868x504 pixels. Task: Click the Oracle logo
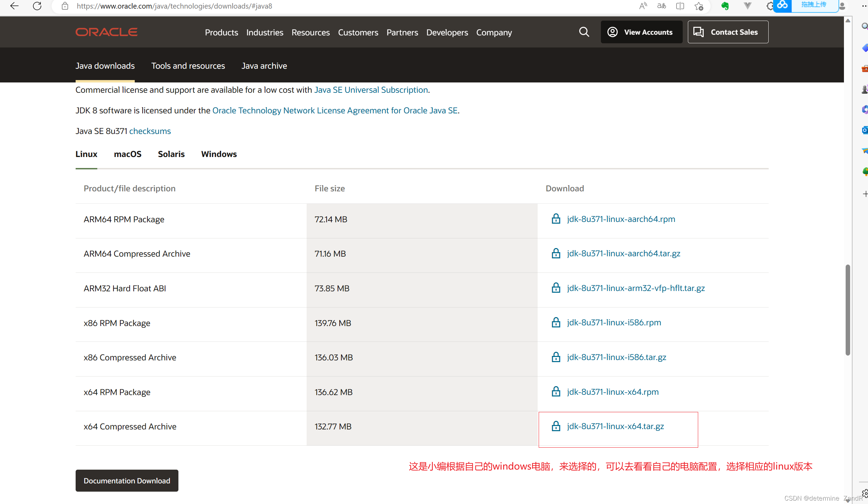(107, 32)
